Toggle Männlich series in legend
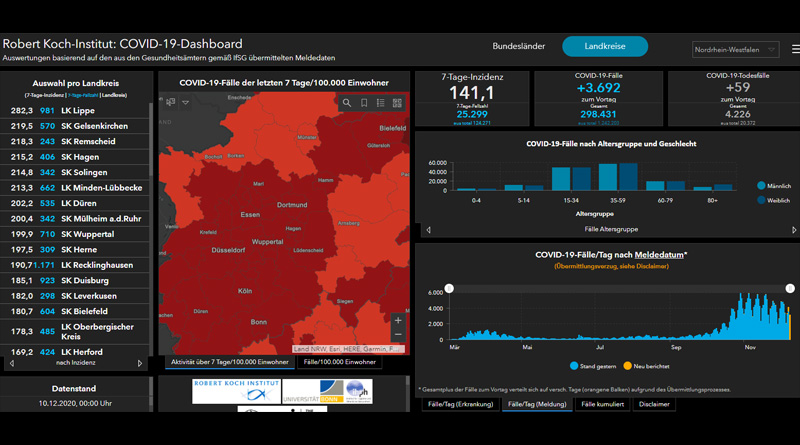The height and width of the screenshot is (445, 800). pyautogui.click(x=774, y=186)
